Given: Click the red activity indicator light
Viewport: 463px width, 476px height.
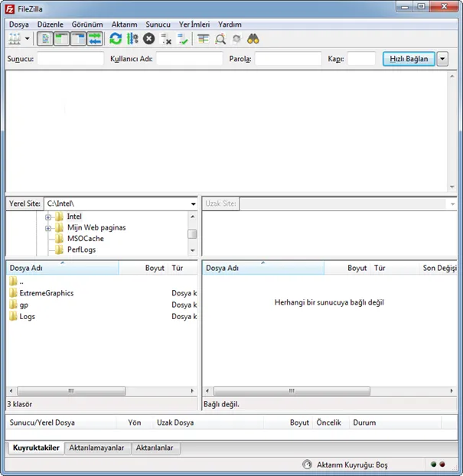Looking at the screenshot, I should tap(442, 465).
